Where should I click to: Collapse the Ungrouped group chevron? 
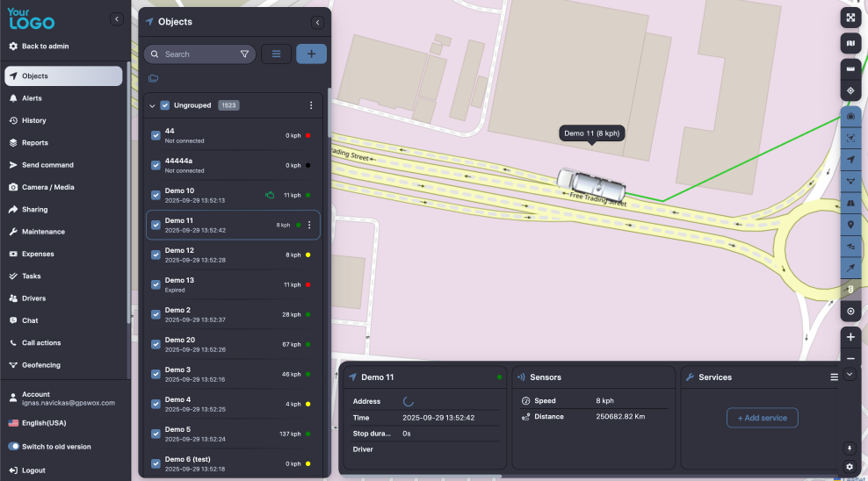click(x=152, y=105)
